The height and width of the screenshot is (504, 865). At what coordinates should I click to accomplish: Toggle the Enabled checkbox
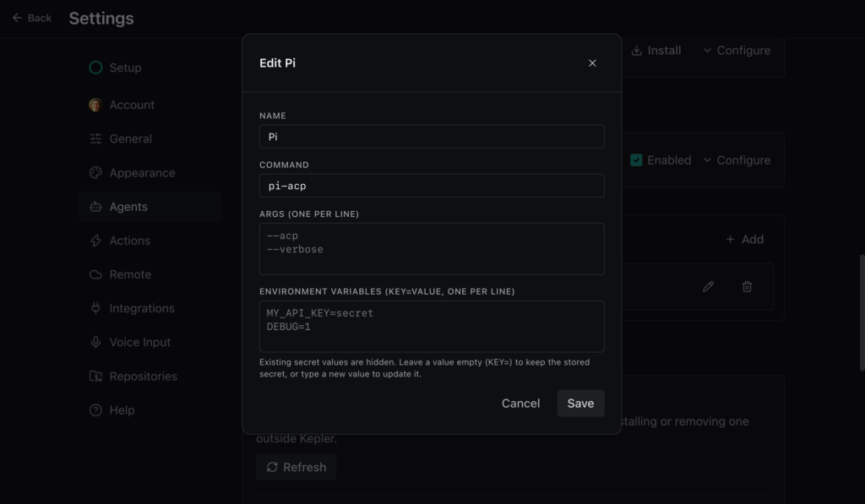pyautogui.click(x=636, y=160)
